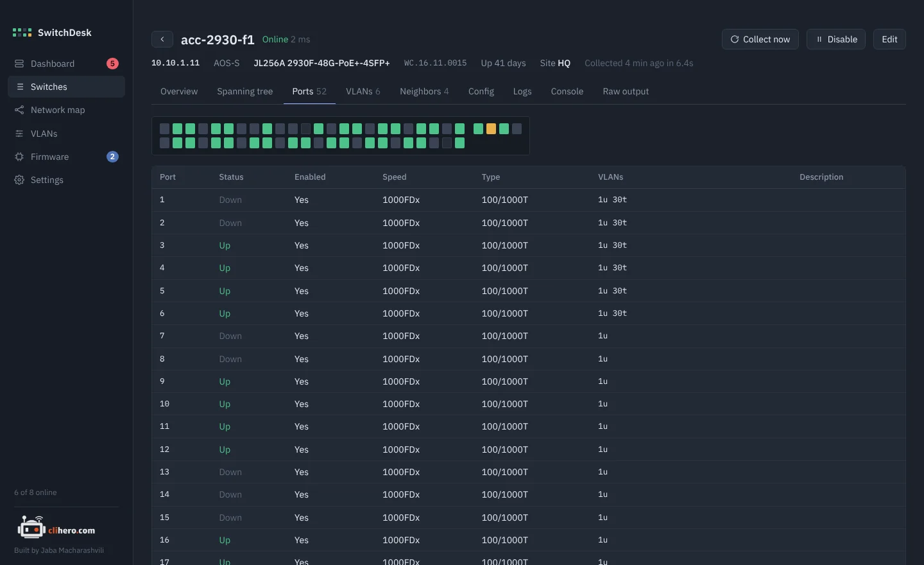Click the firmware version WC.16.11.0015
This screenshot has width=924, height=565.
435,63
